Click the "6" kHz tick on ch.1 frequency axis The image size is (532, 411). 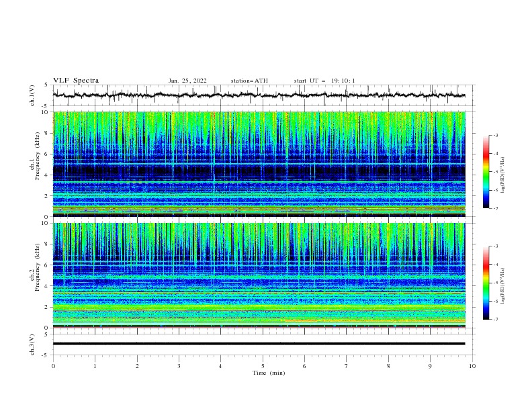48,154
